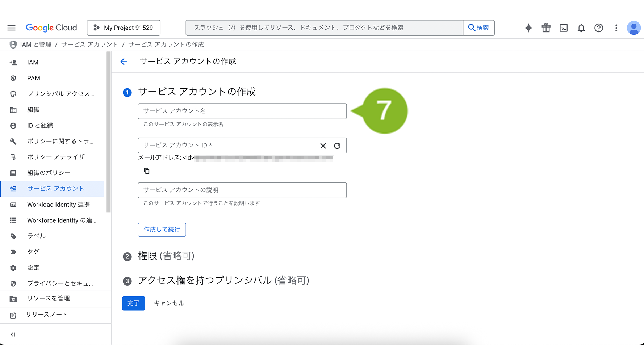Regenerate the service account ID
This screenshot has height=362, width=644.
[337, 146]
